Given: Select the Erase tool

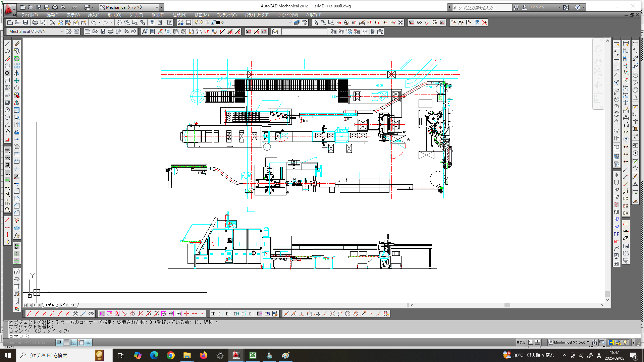Looking at the screenshot, I should tap(17, 44).
